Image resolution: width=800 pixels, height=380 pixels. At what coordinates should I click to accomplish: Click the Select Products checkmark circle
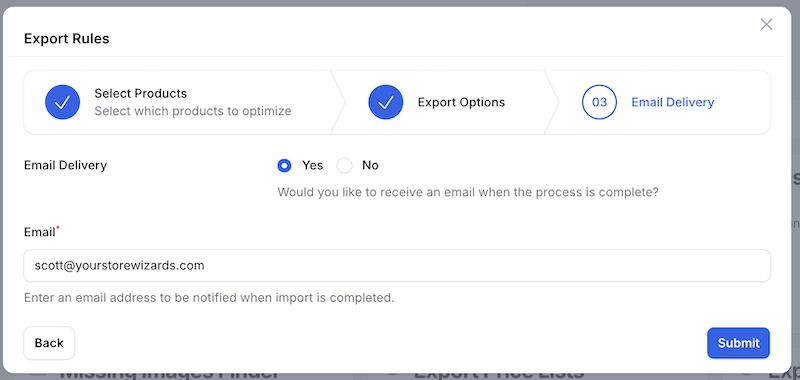[x=62, y=102]
